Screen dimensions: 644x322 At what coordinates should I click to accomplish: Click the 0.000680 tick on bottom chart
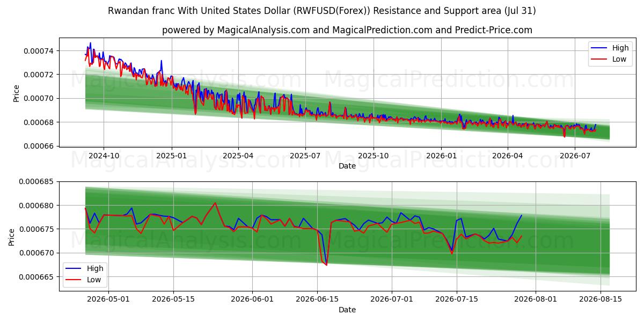37,206
